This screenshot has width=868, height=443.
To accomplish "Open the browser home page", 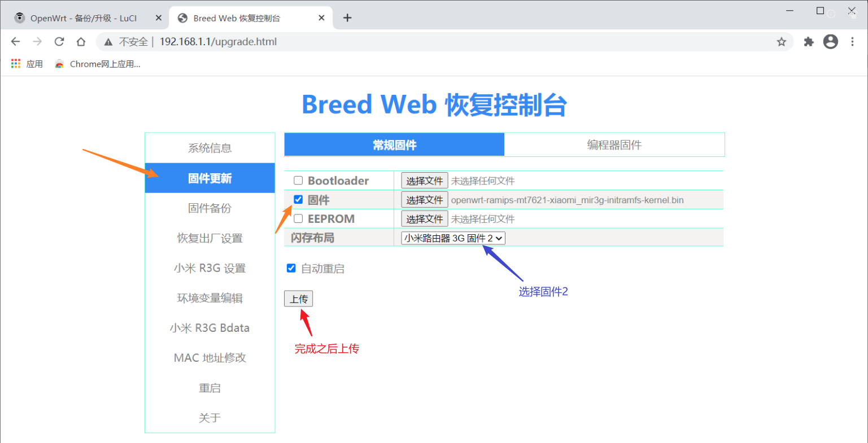I will 81,42.
